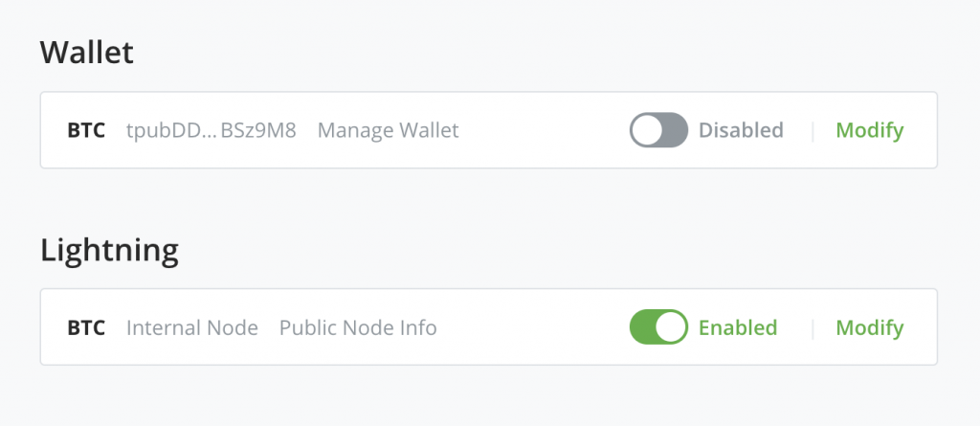Image resolution: width=980 pixels, height=426 pixels.
Task: Click the green Enabled status label
Action: coord(738,327)
